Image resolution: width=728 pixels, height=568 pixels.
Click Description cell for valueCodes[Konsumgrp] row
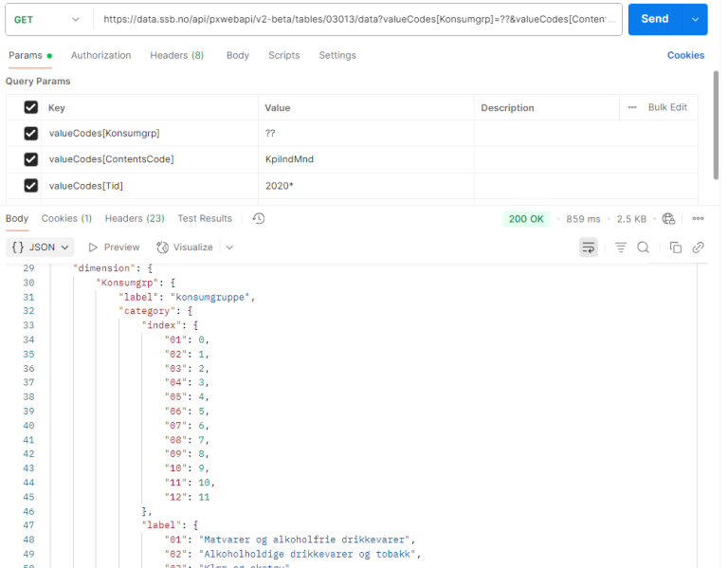click(586, 134)
